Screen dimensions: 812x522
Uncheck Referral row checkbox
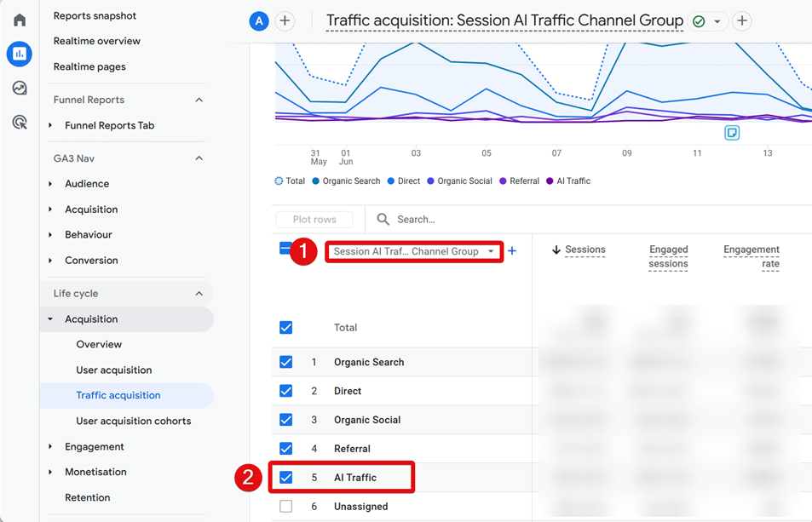tap(285, 449)
